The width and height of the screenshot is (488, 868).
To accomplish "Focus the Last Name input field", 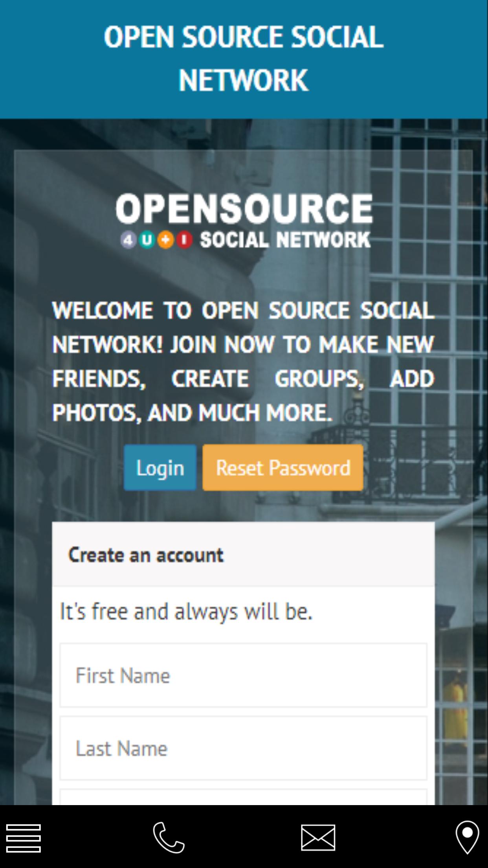I will pyautogui.click(x=243, y=748).
